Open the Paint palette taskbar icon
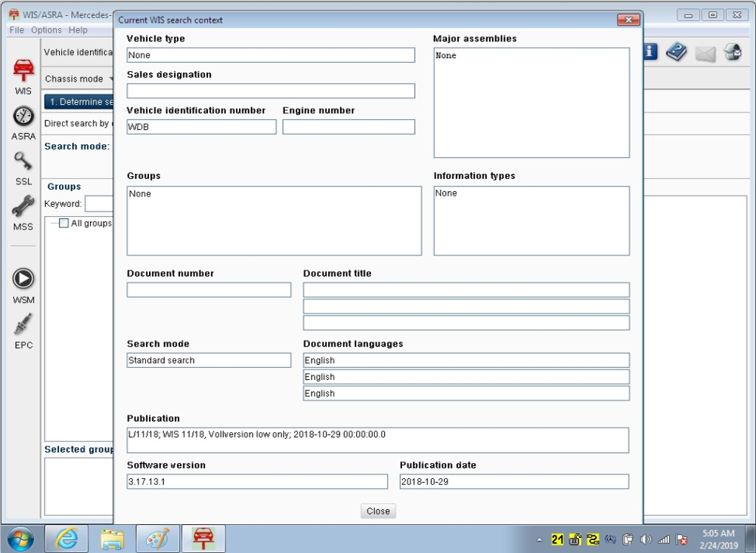This screenshot has height=553, width=756. pyautogui.click(x=158, y=539)
